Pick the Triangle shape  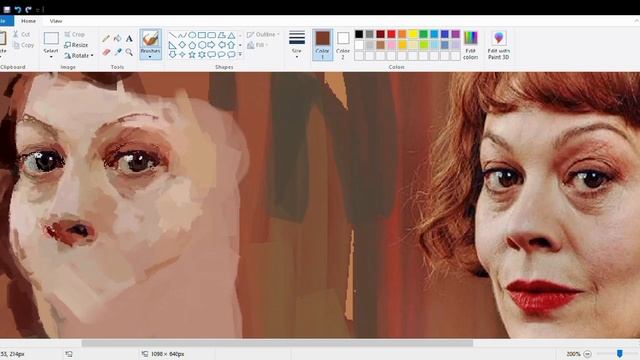pyautogui.click(x=231, y=36)
